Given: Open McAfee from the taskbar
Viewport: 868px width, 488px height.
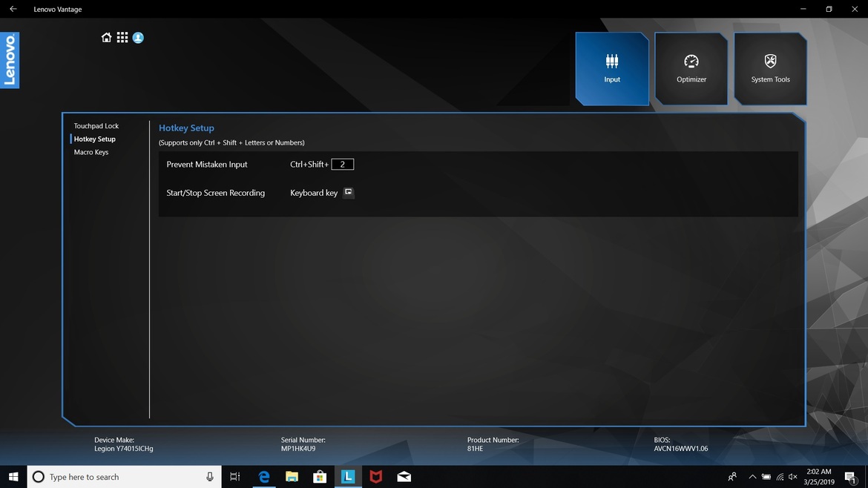Looking at the screenshot, I should pyautogui.click(x=376, y=476).
